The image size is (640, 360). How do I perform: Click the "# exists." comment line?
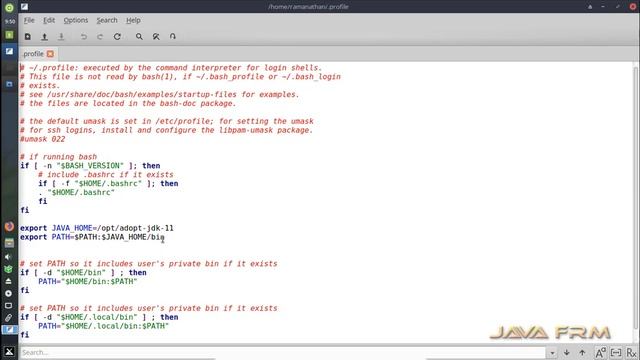point(40,86)
